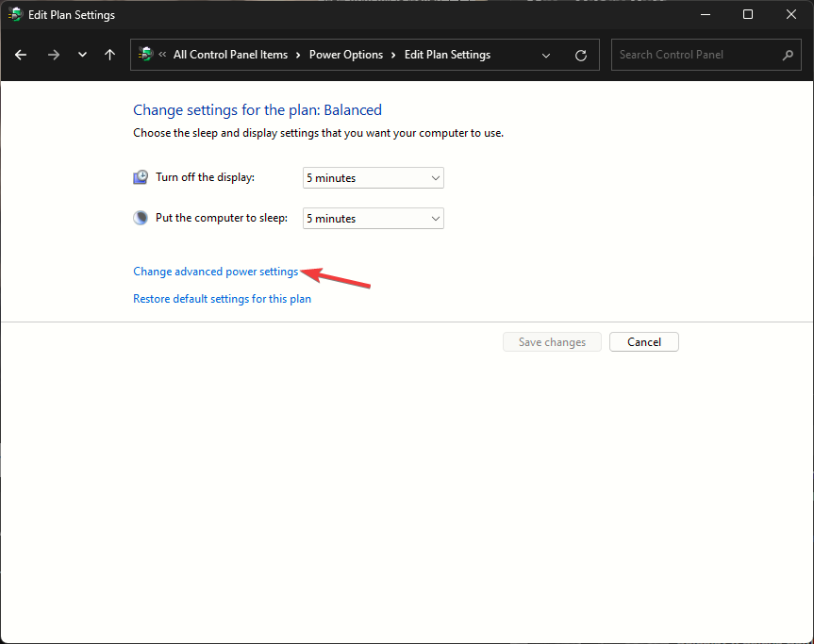Click the Put the computer to sleep label
The image size is (814, 644).
click(222, 218)
